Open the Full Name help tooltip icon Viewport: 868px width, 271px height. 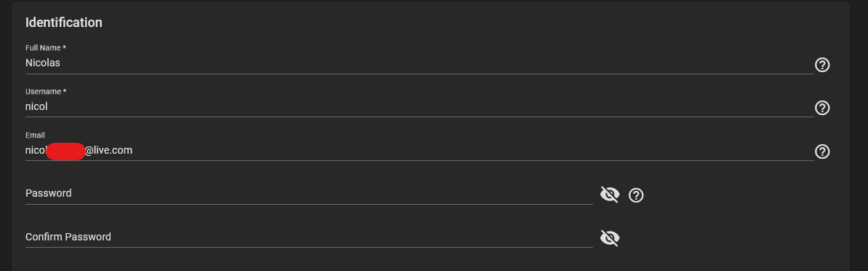[x=822, y=65]
